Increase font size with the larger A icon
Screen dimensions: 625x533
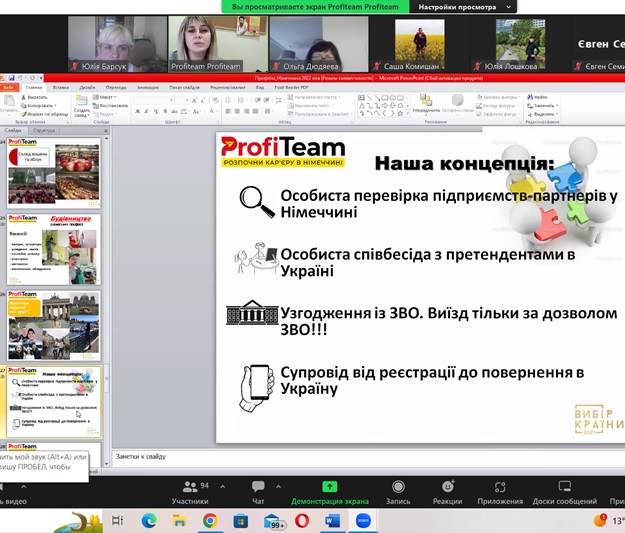tap(194, 100)
